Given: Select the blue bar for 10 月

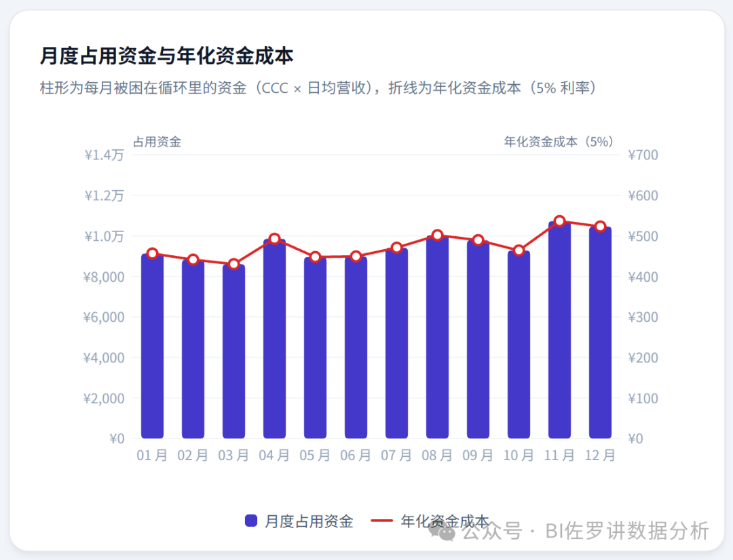Looking at the screenshot, I should pos(519,345).
